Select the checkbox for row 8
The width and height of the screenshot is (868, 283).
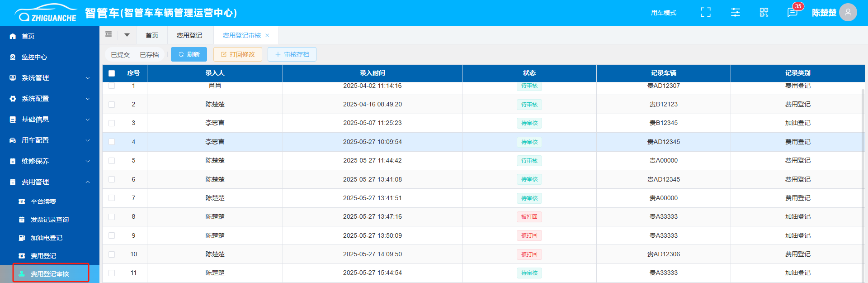point(112,217)
